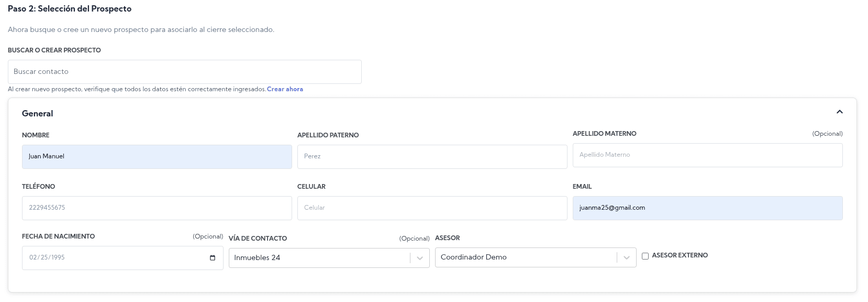The height and width of the screenshot is (302, 868).
Task: Open the calendar picker in birth date field
Action: (x=212, y=258)
